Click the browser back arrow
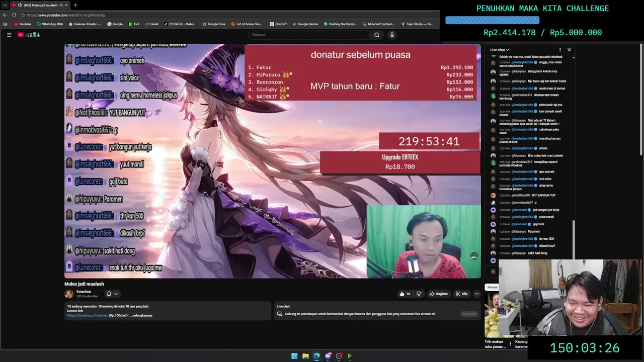 pos(5,15)
